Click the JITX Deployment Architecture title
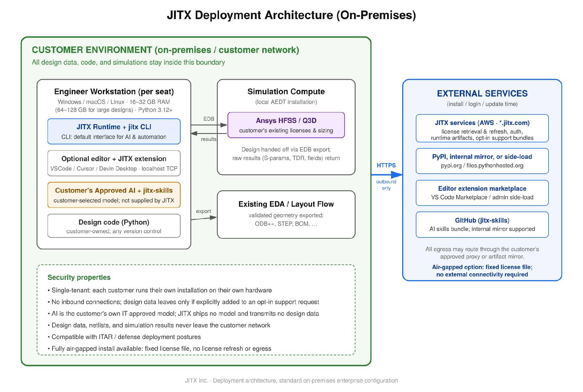 pyautogui.click(x=291, y=15)
